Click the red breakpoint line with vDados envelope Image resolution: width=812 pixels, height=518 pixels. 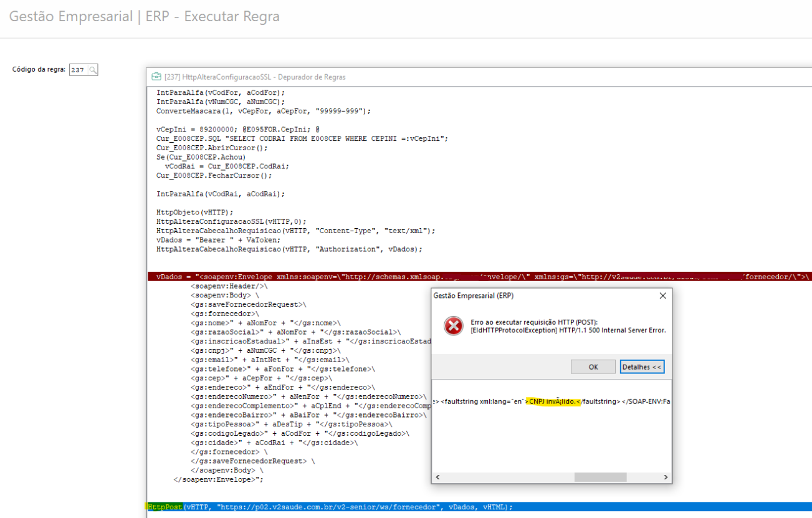click(287, 277)
